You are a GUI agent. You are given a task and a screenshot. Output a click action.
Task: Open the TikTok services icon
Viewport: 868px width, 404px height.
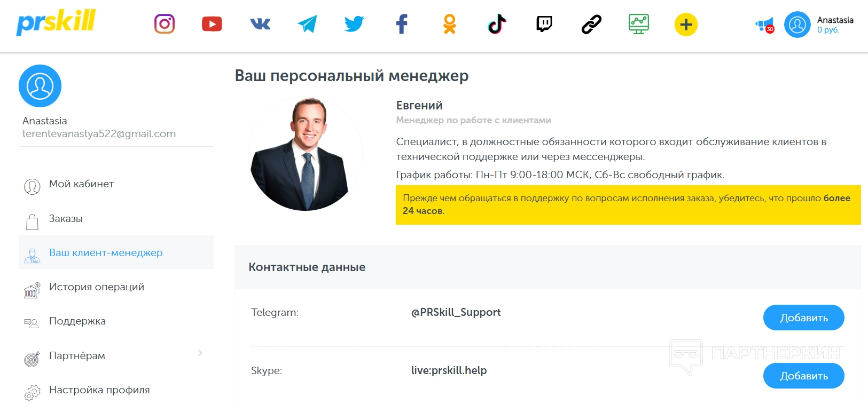point(497,24)
